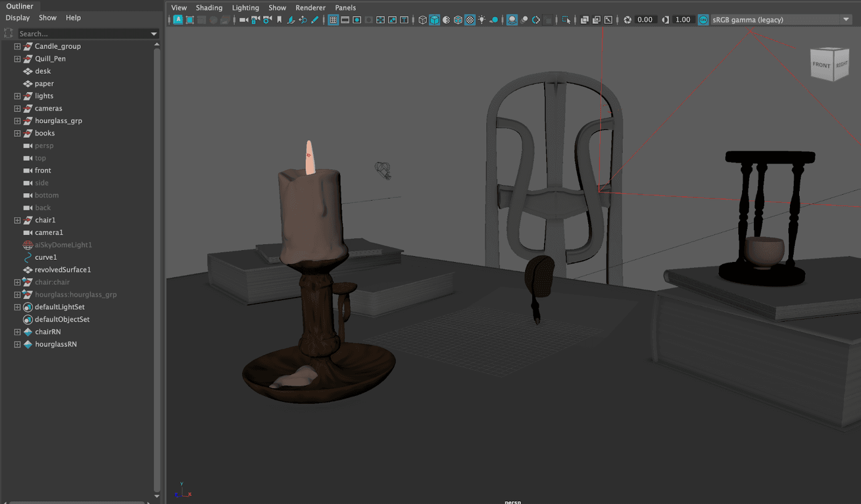Click the Wireframe on Shaded icon

point(458,20)
